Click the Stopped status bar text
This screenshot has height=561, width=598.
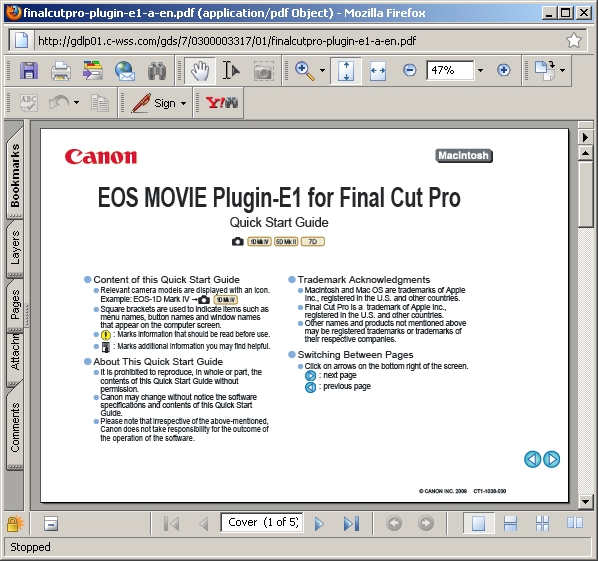pos(30,547)
